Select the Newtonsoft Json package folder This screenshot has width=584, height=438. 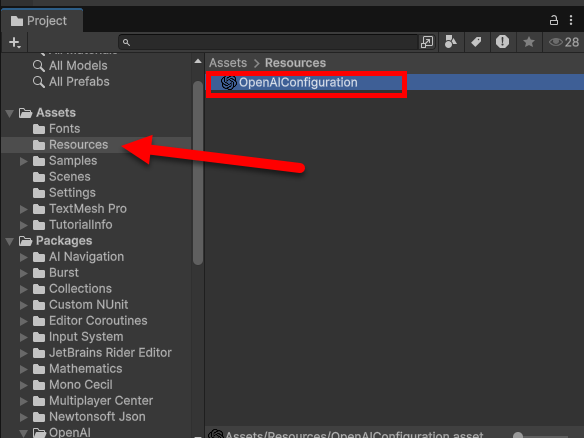[89, 417]
